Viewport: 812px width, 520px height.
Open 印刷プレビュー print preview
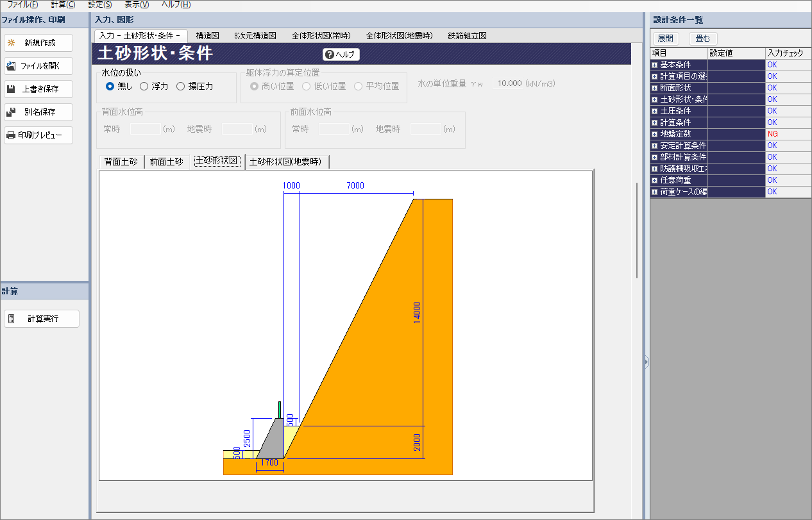(38, 135)
